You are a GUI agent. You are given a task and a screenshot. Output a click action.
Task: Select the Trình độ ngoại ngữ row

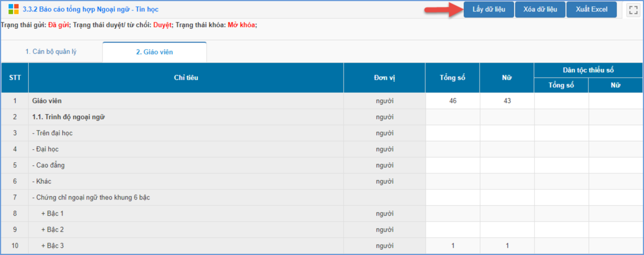pos(69,117)
